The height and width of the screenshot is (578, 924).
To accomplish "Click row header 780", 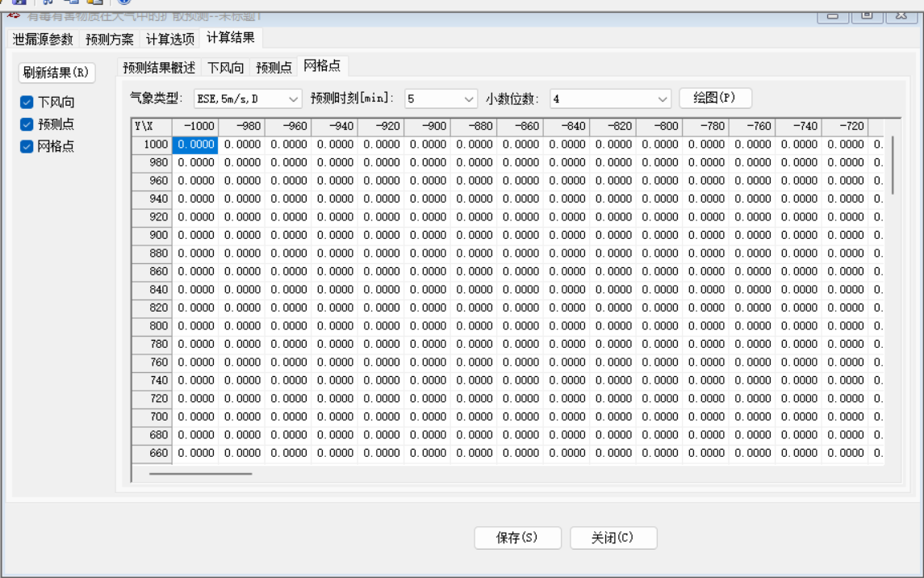I will coord(152,344).
